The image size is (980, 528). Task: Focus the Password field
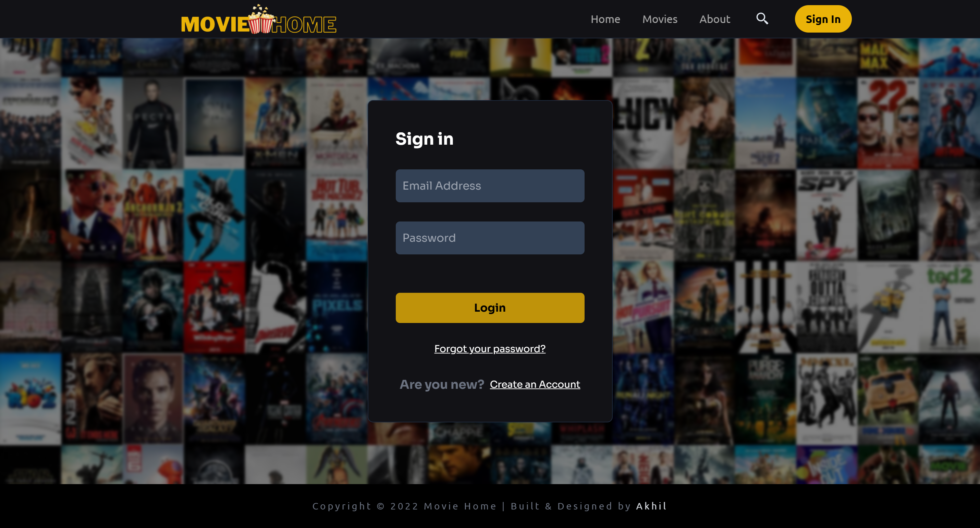[x=490, y=238]
